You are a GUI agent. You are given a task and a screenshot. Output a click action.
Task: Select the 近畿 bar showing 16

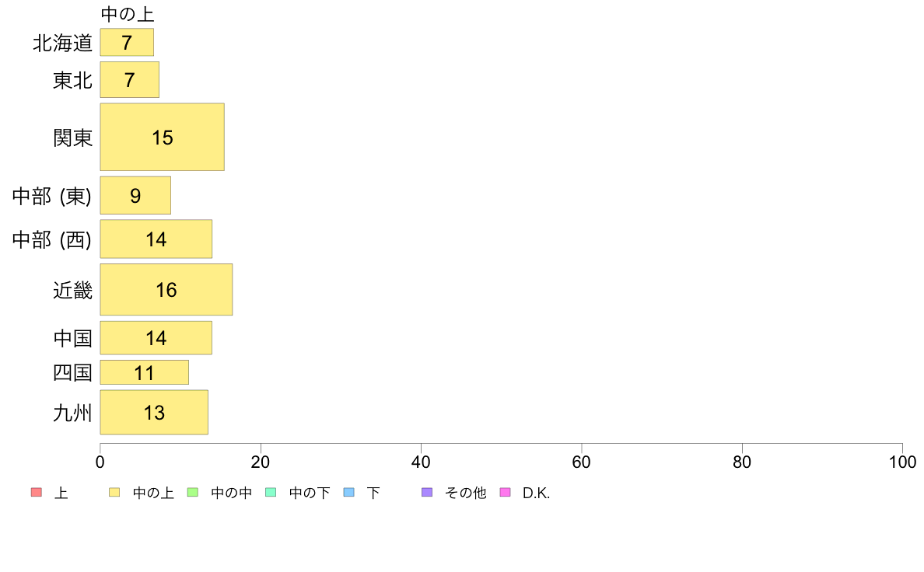click(166, 290)
